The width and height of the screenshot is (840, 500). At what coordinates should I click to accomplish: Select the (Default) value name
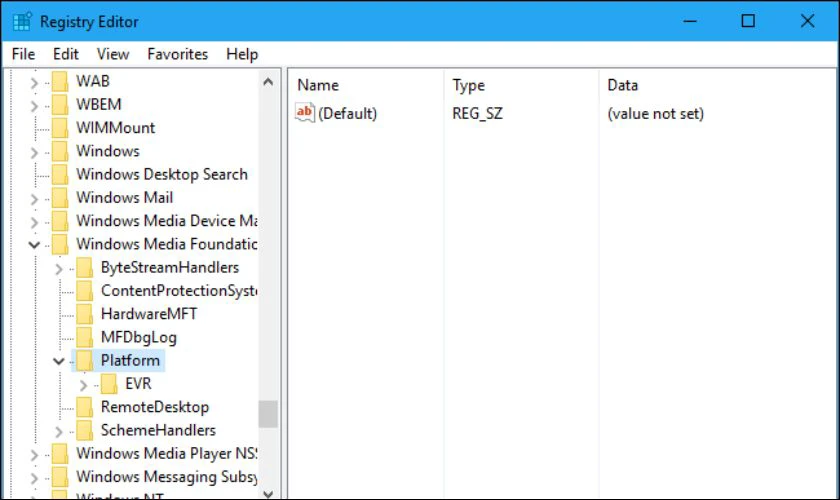click(348, 114)
